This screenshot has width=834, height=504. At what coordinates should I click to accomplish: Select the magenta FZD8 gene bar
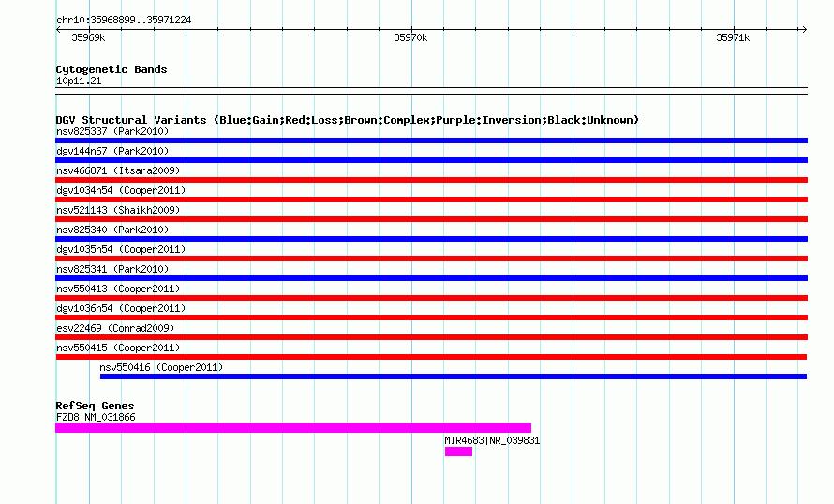[293, 428]
